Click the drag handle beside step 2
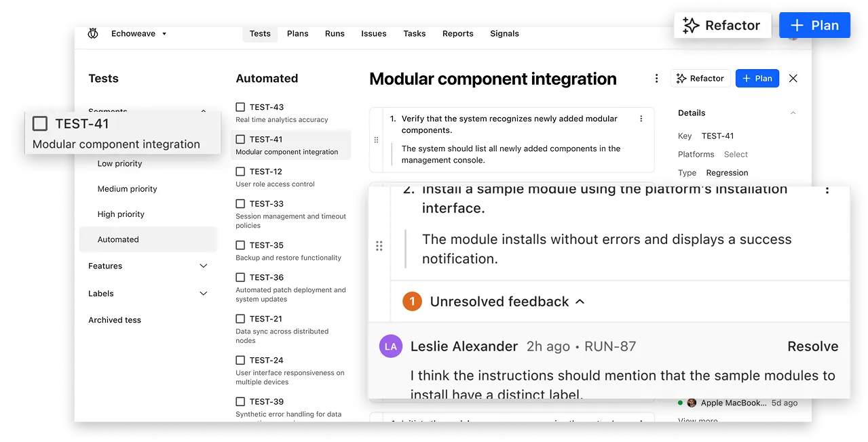The image size is (868, 442). [x=379, y=245]
